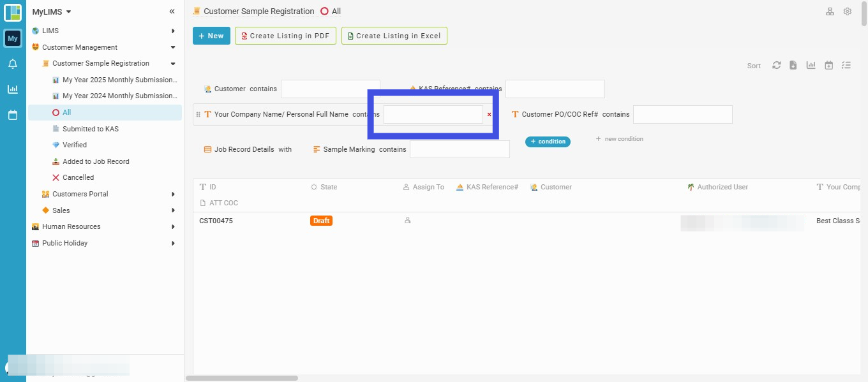
Task: Open the chart reports icon in left rail
Action: [x=13, y=89]
